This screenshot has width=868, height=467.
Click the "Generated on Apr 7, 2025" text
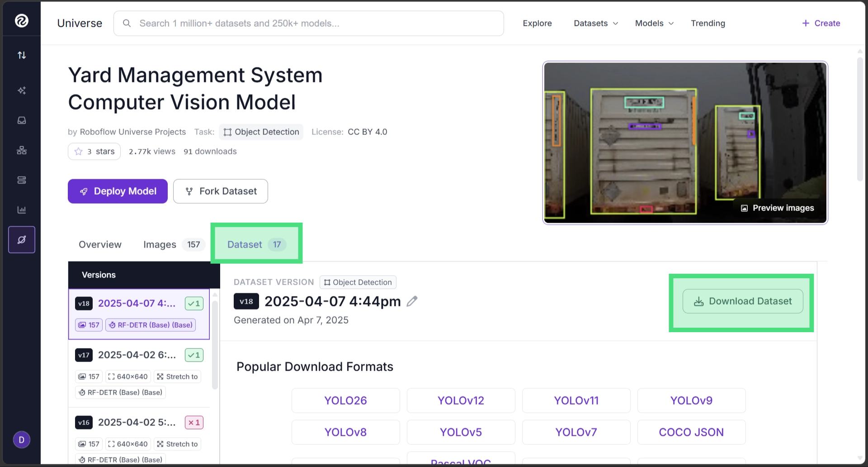[x=291, y=320]
